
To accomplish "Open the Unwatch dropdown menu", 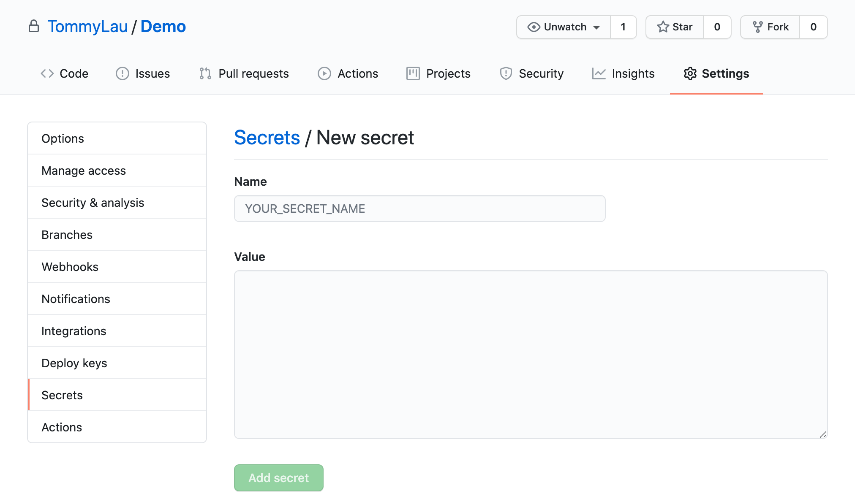I will [x=564, y=27].
